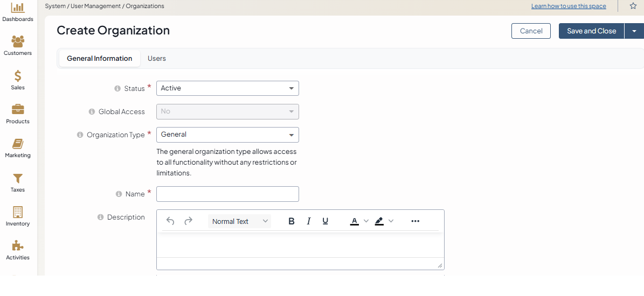
Task: Open the Normal Text style dropdown
Action: [239, 221]
